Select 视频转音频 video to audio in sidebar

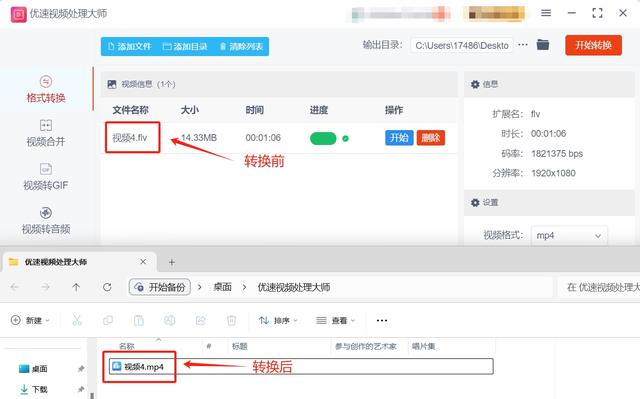click(x=46, y=220)
